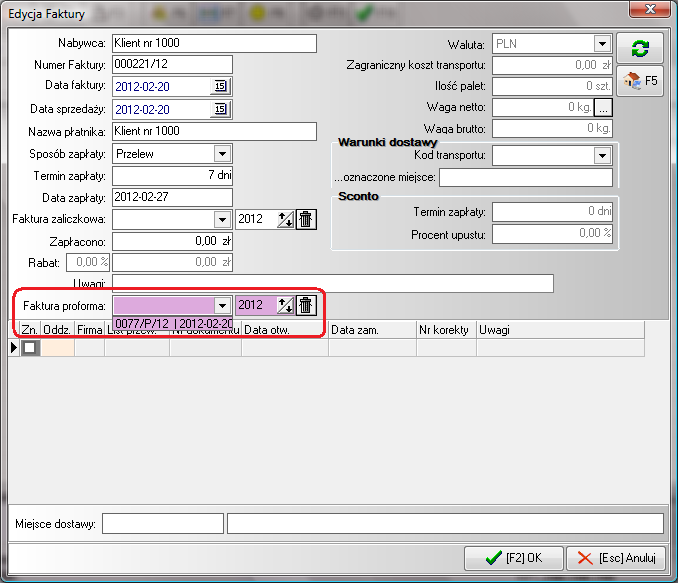Screen dimensions: 678x583
Task: Select the 0077/P/12 proforma list entry
Action: [174, 324]
